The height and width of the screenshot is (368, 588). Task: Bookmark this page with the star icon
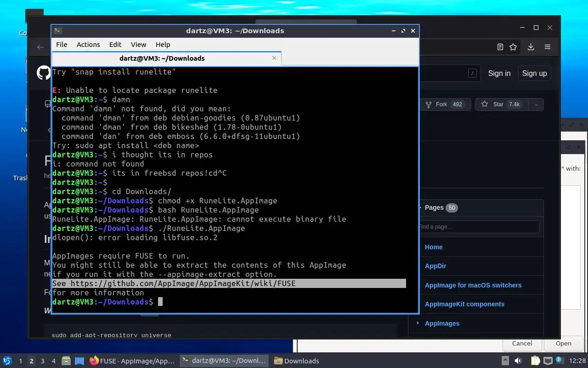(x=513, y=47)
